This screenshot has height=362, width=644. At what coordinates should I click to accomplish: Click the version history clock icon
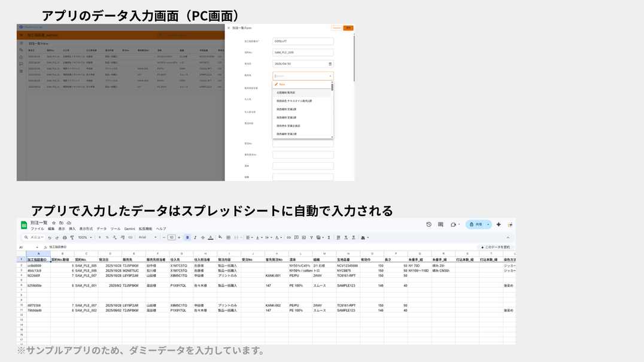[x=429, y=224]
